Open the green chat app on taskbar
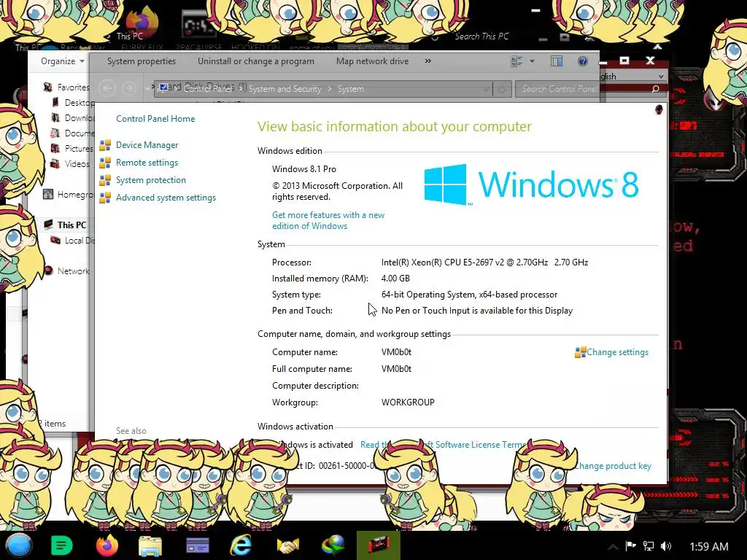 [x=61, y=545]
